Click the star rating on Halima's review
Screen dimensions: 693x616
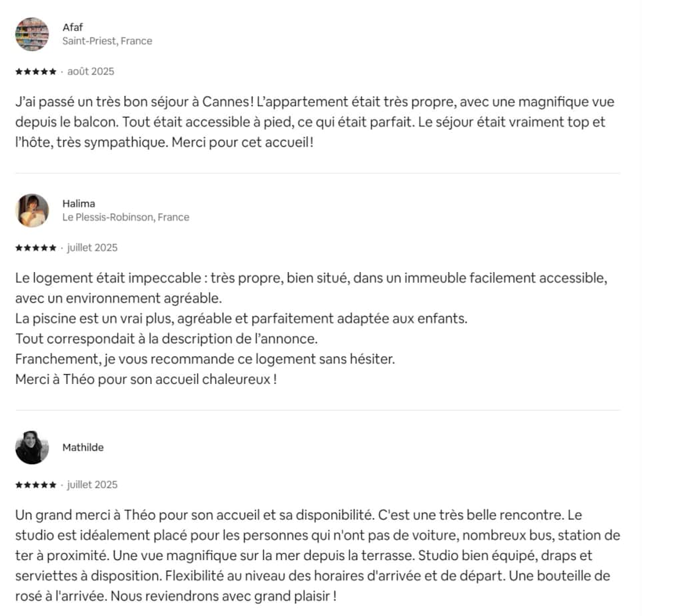(x=36, y=247)
